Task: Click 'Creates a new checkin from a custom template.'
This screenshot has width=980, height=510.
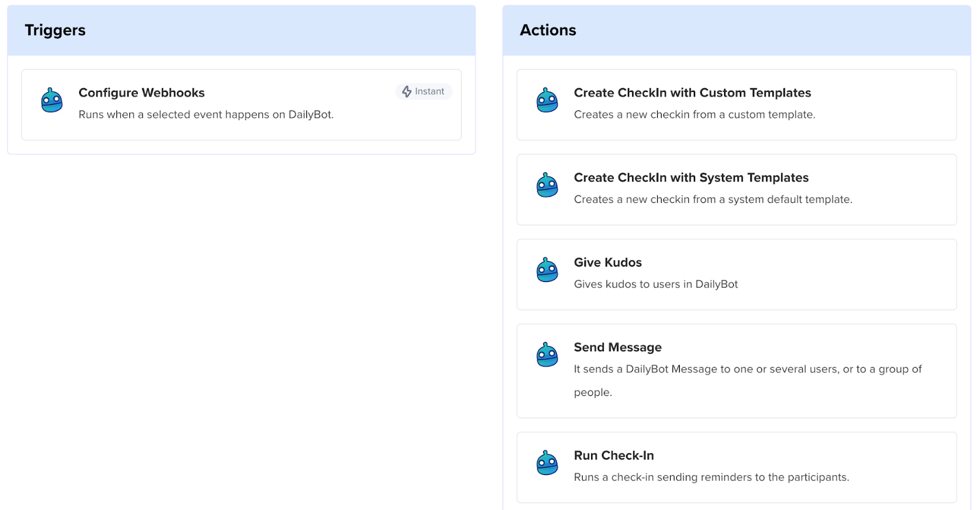Action: (x=695, y=115)
